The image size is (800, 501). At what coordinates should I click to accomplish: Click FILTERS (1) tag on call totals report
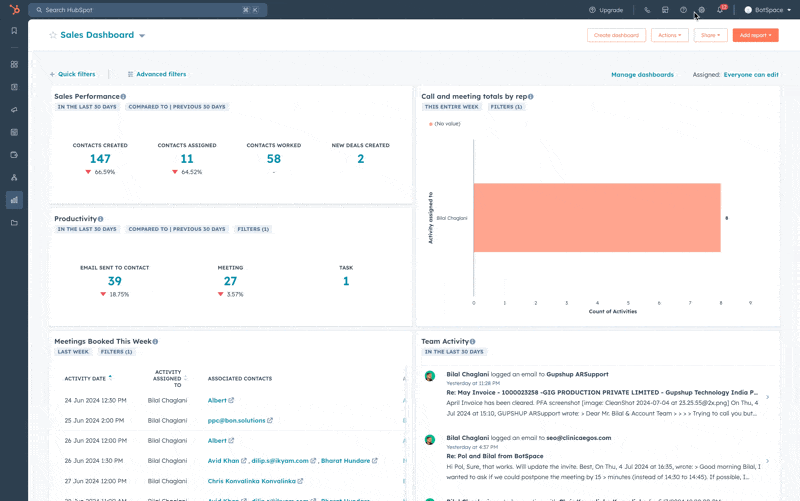click(506, 107)
